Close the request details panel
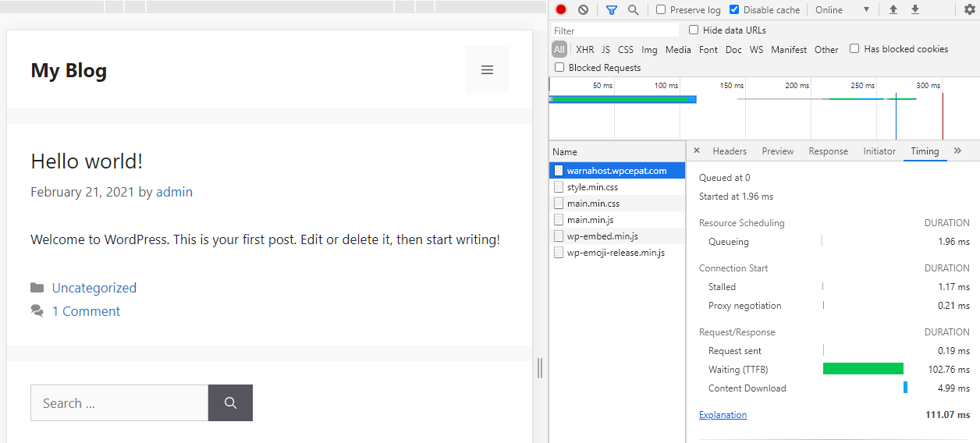This screenshot has width=980, height=443. (697, 151)
